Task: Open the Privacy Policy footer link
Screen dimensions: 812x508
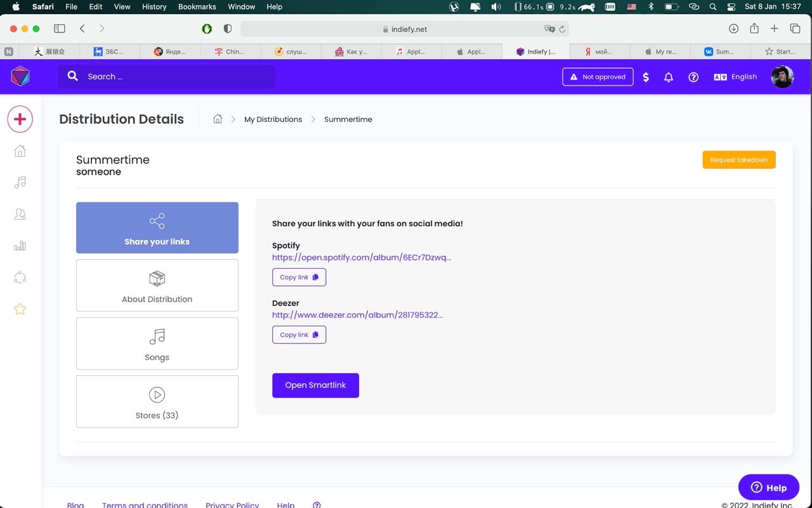Action: pyautogui.click(x=232, y=505)
